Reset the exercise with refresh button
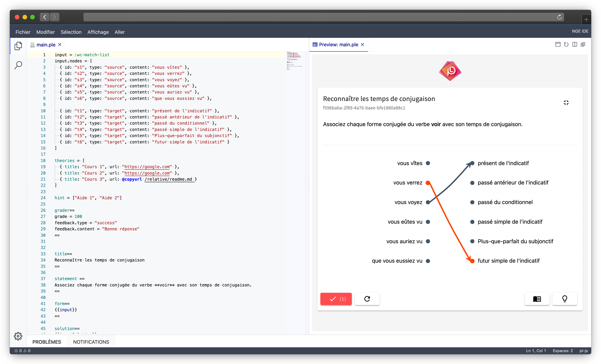Screen dimensions: 601x364 367,299
